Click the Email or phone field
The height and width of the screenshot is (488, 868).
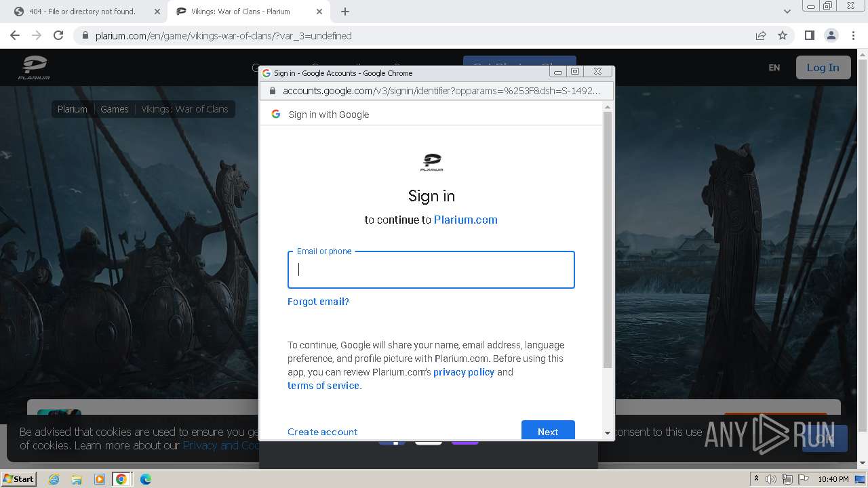[431, 270]
